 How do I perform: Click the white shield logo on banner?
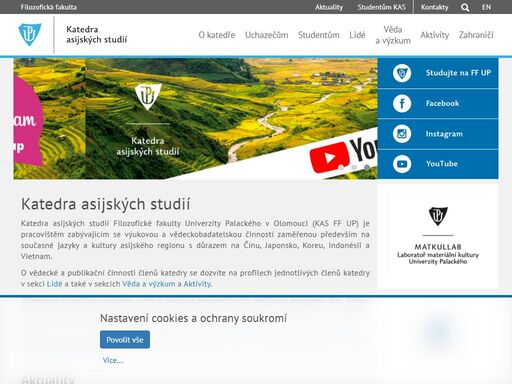tap(148, 97)
